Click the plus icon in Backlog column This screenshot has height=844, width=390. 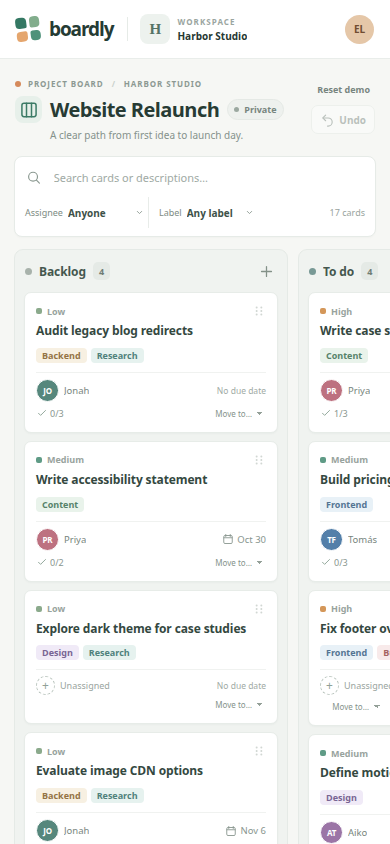tap(266, 271)
